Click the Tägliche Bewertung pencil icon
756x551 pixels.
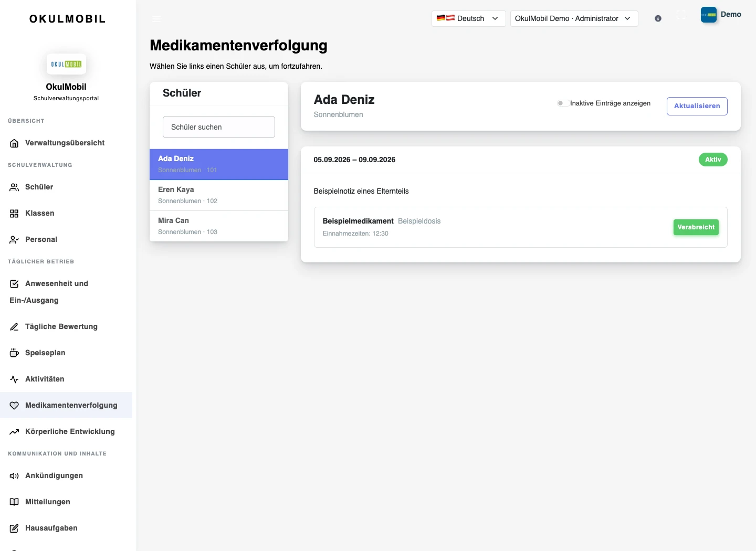tap(14, 327)
